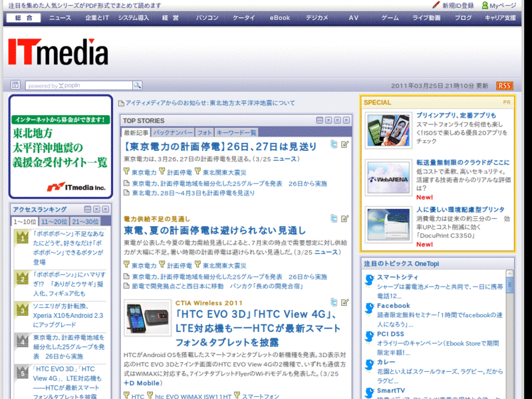532x399 pixels.
Task: Show ranking 11〜20位 tab
Action: 54,222
